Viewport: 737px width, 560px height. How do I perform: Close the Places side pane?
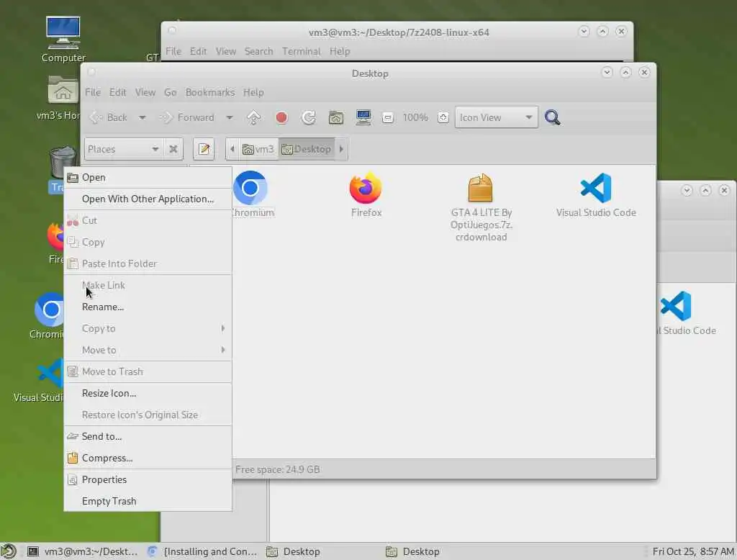pyautogui.click(x=173, y=149)
